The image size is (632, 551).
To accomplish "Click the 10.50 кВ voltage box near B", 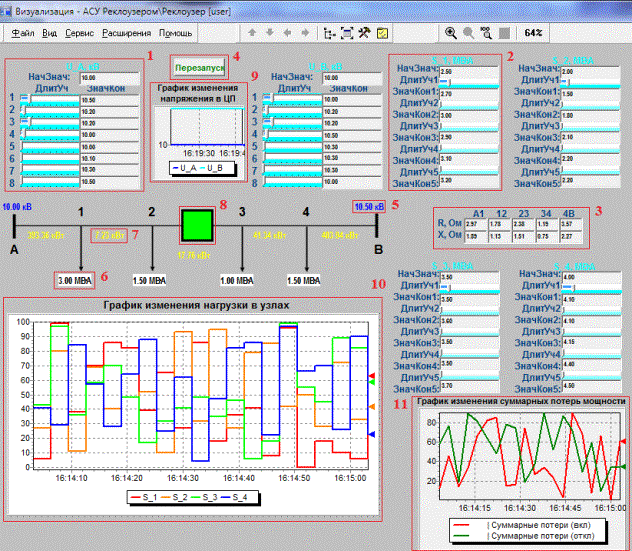I will click(x=370, y=206).
